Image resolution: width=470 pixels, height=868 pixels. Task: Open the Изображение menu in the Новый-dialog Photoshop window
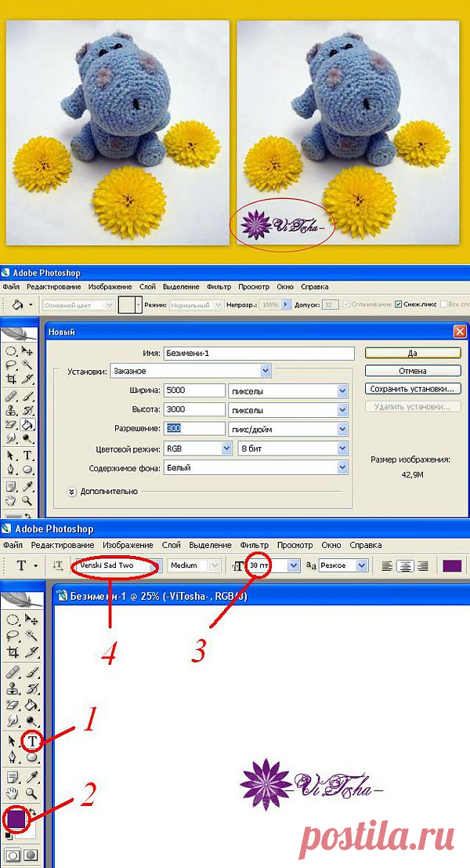click(109, 287)
